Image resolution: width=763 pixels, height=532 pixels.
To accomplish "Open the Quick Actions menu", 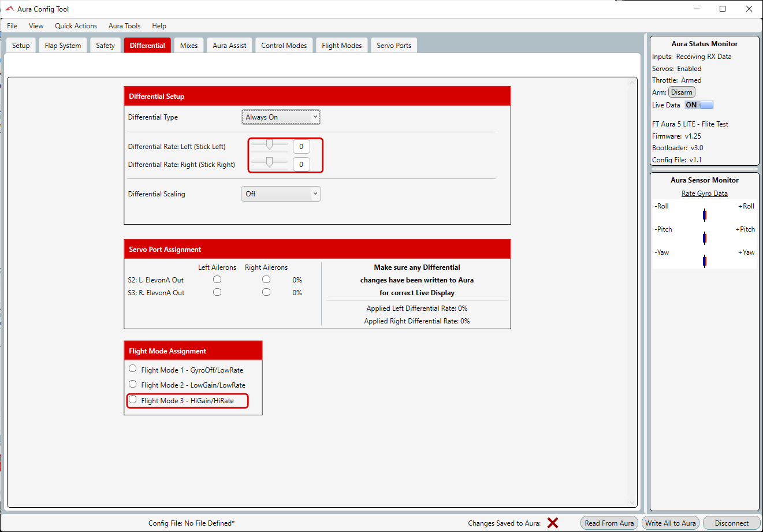I will click(x=76, y=26).
